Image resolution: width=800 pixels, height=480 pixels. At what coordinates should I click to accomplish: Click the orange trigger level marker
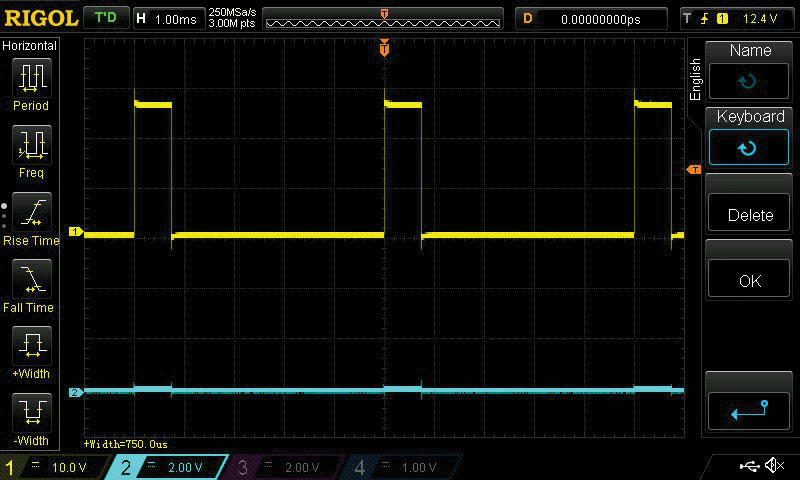[693, 170]
